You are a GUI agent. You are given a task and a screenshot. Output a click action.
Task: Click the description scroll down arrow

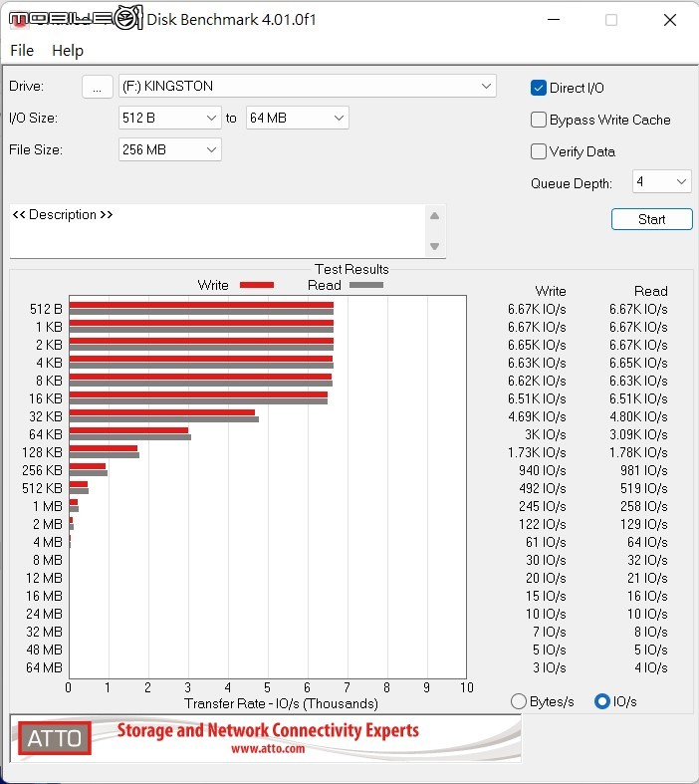(x=435, y=246)
